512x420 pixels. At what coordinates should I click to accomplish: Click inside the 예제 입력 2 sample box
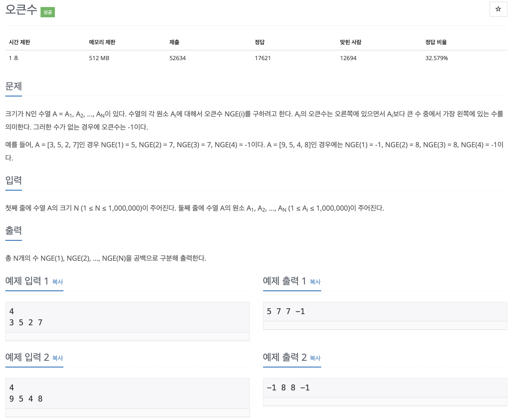pyautogui.click(x=127, y=393)
